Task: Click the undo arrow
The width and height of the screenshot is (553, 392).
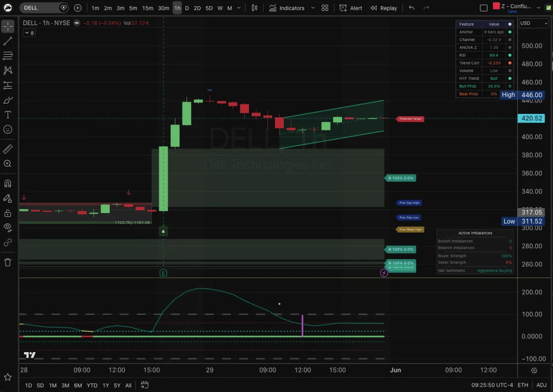Action: (411, 8)
